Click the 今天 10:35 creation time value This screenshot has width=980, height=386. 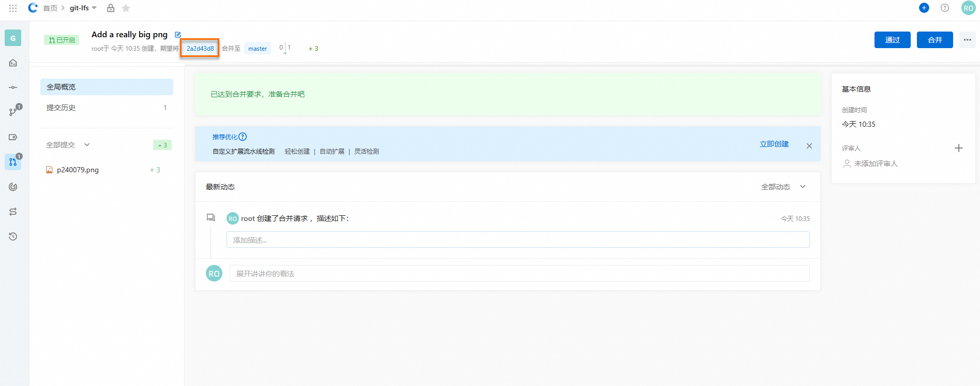[858, 124]
